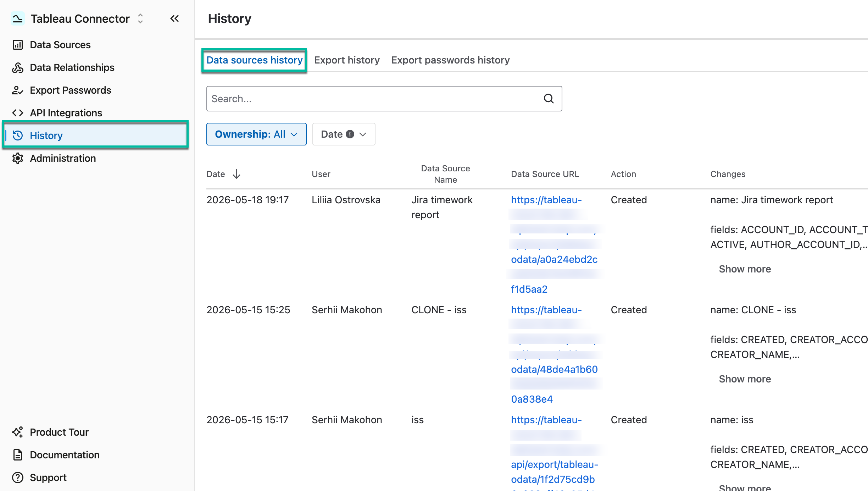Click the Date filter info icon
The image size is (868, 491).
pos(350,134)
